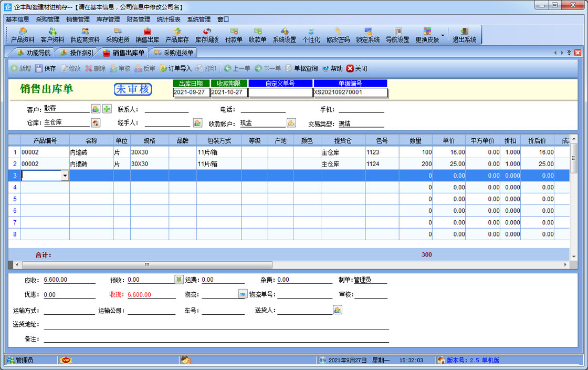Click the green add customer plus icon
The height and width of the screenshot is (370, 588).
click(107, 109)
